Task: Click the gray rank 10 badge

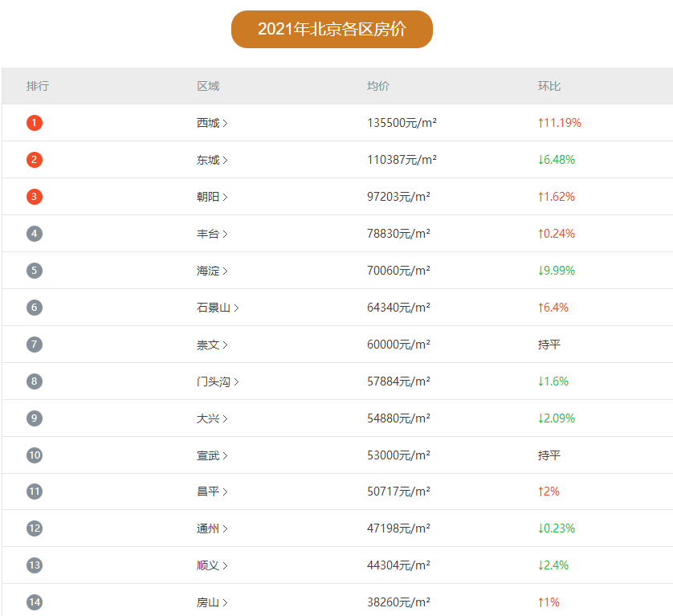Action: 34,455
